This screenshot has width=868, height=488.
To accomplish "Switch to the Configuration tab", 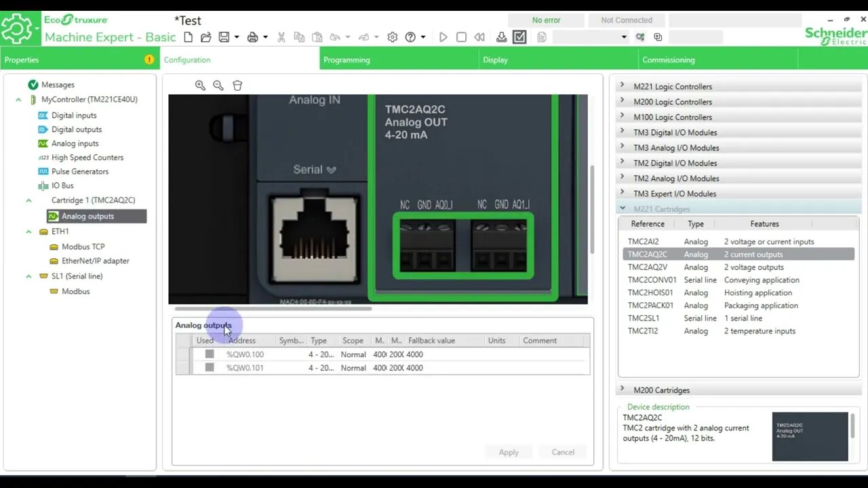I will pyautogui.click(x=239, y=60).
